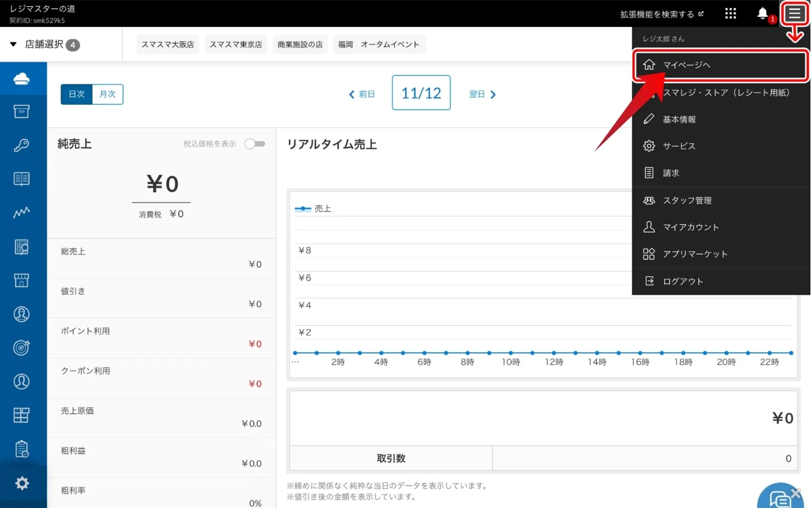Open the hamburger menu icon

click(x=794, y=13)
